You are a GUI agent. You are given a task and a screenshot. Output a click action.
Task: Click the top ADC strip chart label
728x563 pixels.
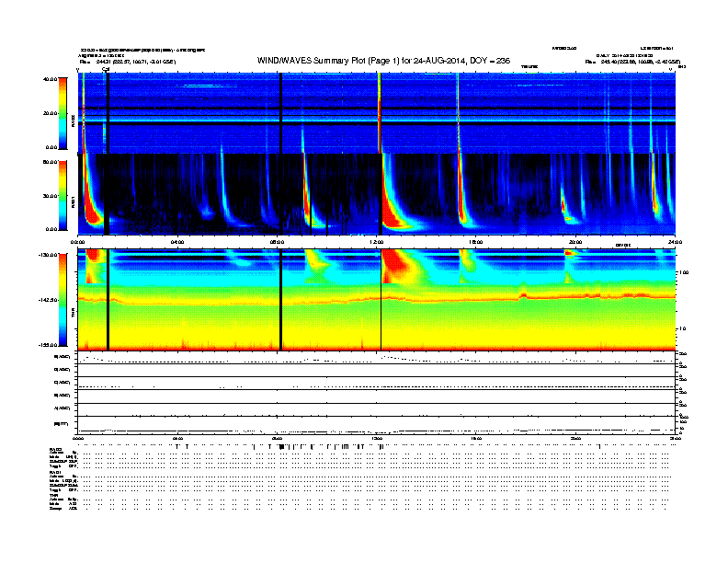click(x=63, y=357)
